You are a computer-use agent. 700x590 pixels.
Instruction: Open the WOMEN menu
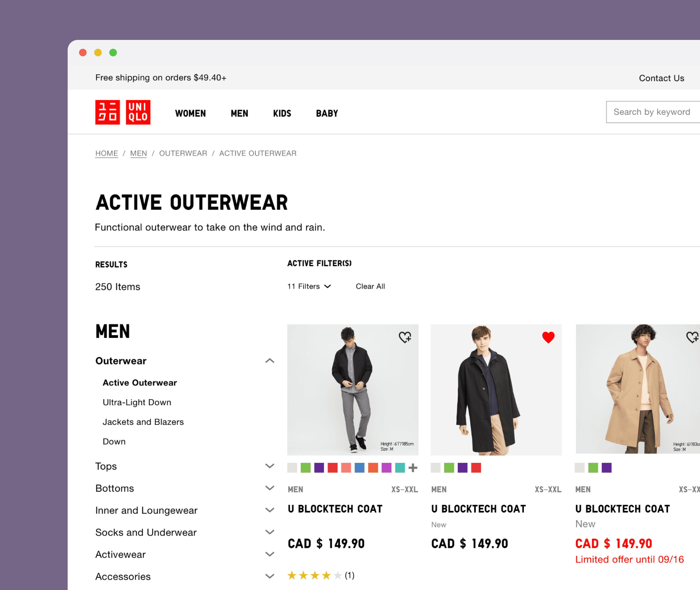(190, 113)
